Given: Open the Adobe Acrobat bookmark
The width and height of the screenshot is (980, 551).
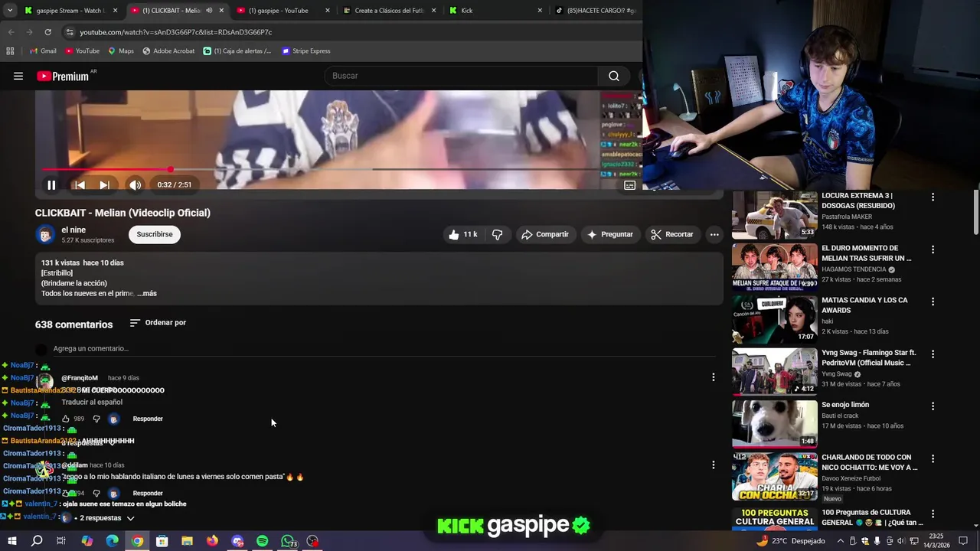Looking at the screenshot, I should (168, 51).
